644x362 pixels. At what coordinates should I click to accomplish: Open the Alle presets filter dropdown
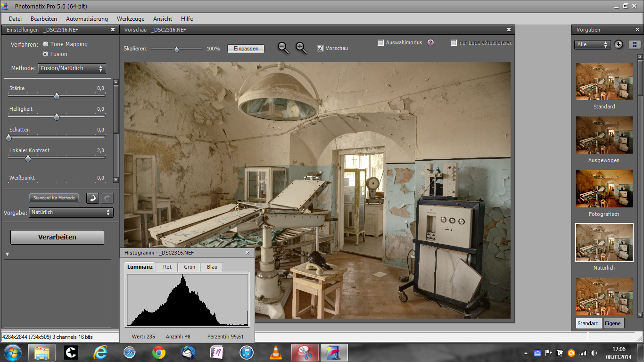[593, 44]
